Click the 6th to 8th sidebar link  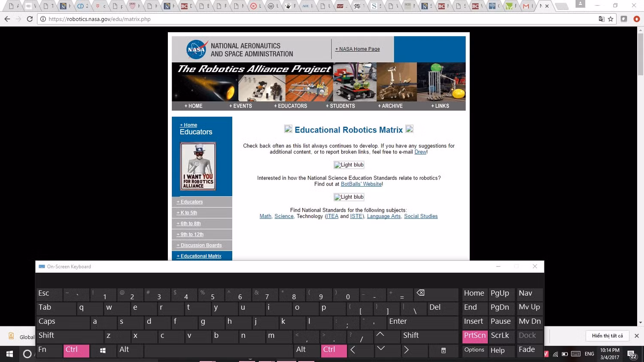click(x=188, y=223)
